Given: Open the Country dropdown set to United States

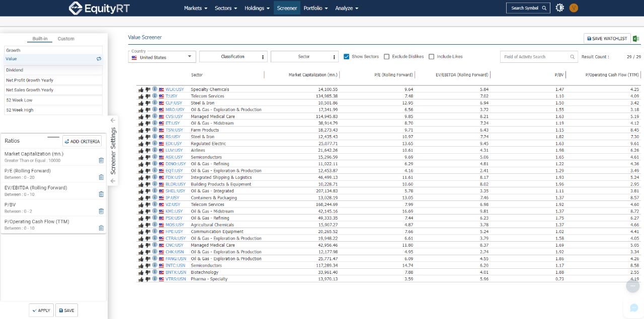Looking at the screenshot, I should (x=162, y=57).
